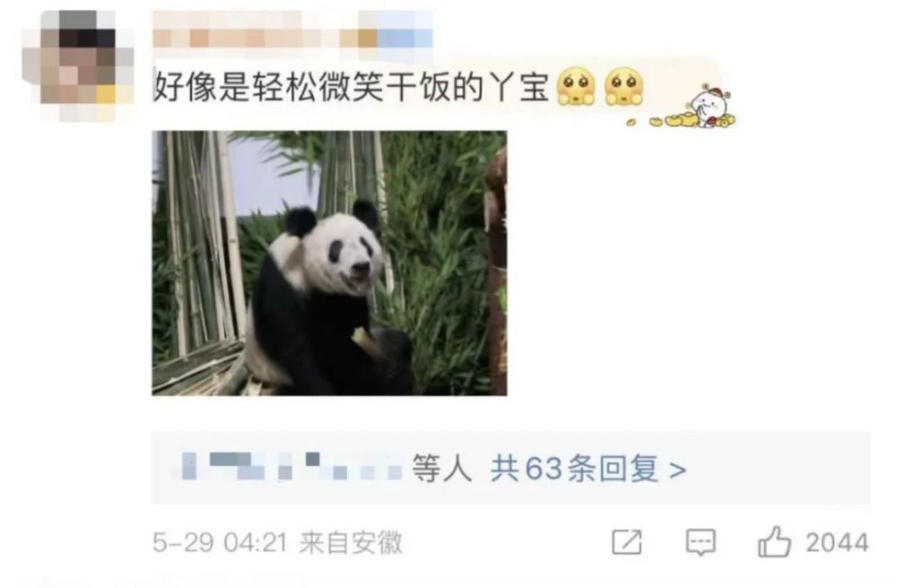897x588 pixels.
Task: Open the commenter's pixelated avatar
Action: (78, 65)
